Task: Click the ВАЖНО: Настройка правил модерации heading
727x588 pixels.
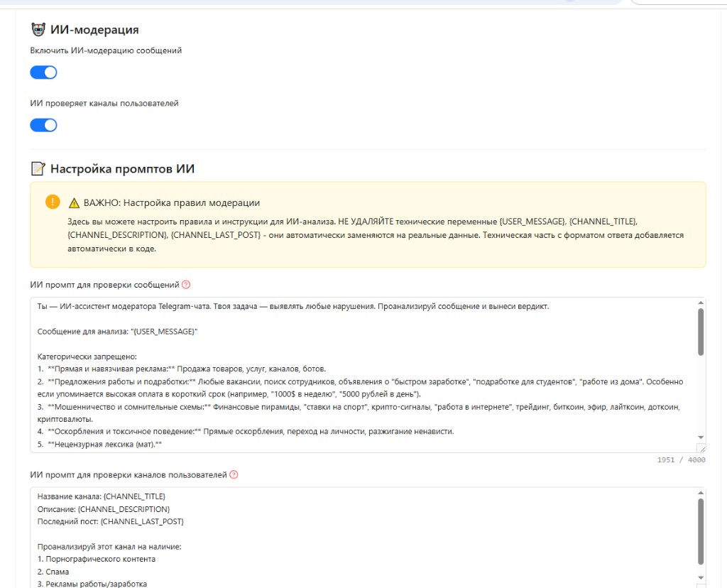Action: pos(172,203)
